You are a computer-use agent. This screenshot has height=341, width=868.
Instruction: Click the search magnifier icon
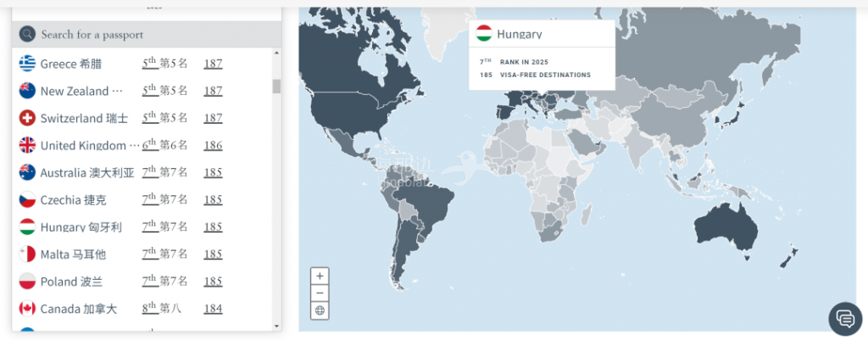[27, 35]
